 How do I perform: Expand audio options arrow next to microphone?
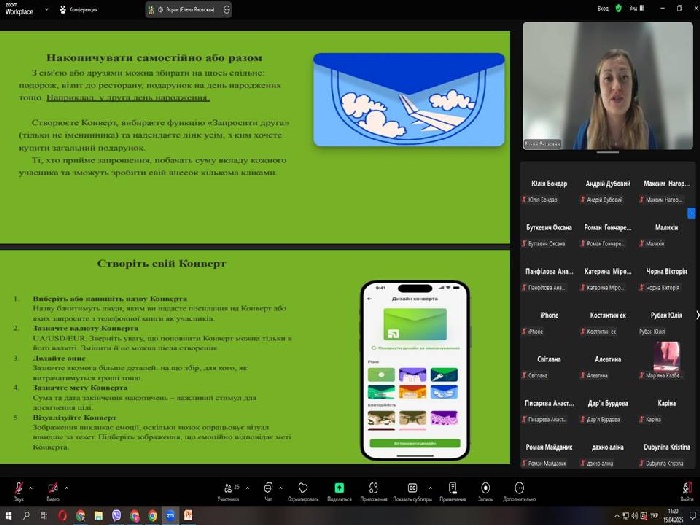click(30, 487)
